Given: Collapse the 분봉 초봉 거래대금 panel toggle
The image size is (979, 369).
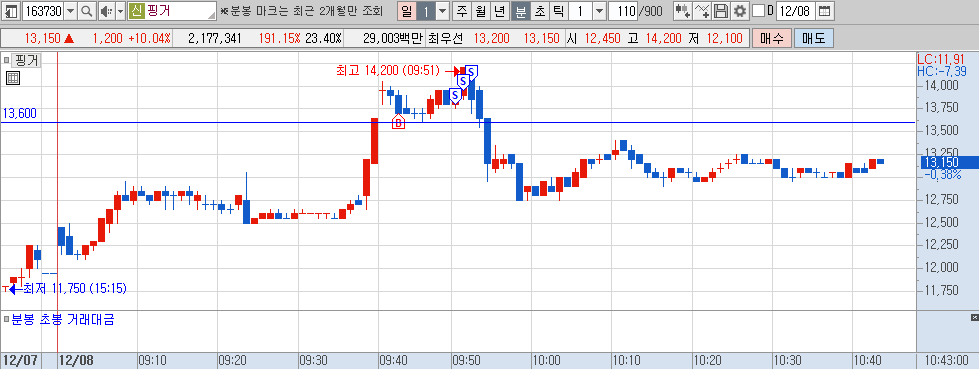Looking at the screenshot, I should click(6, 320).
